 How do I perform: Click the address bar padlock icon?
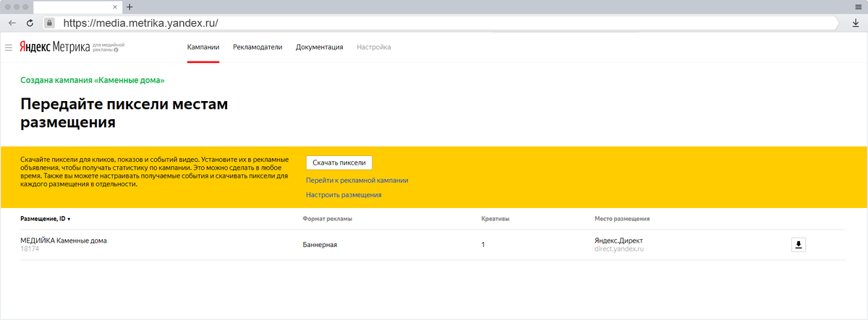point(49,22)
